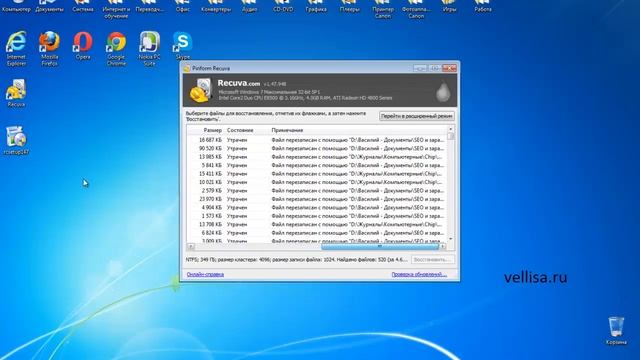Select the 4 904 КБ file row
The image size is (640, 360).
[x=317, y=207]
